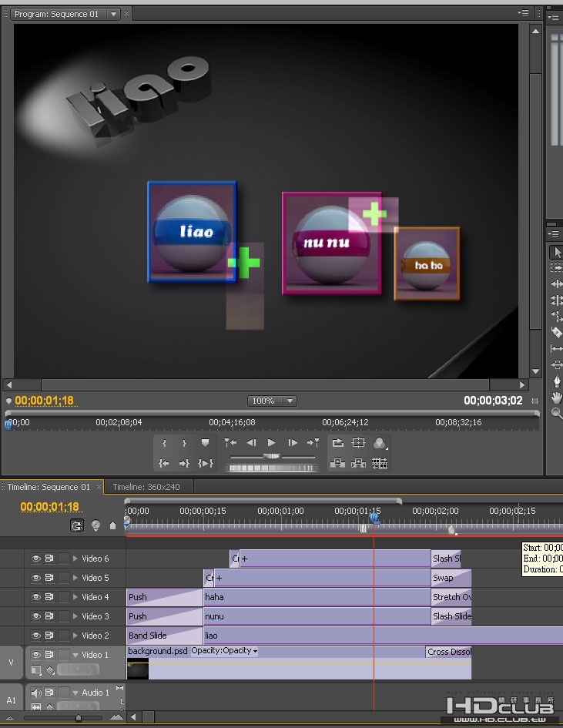
Task: Select the haha clip on Video 4
Action: (317, 597)
